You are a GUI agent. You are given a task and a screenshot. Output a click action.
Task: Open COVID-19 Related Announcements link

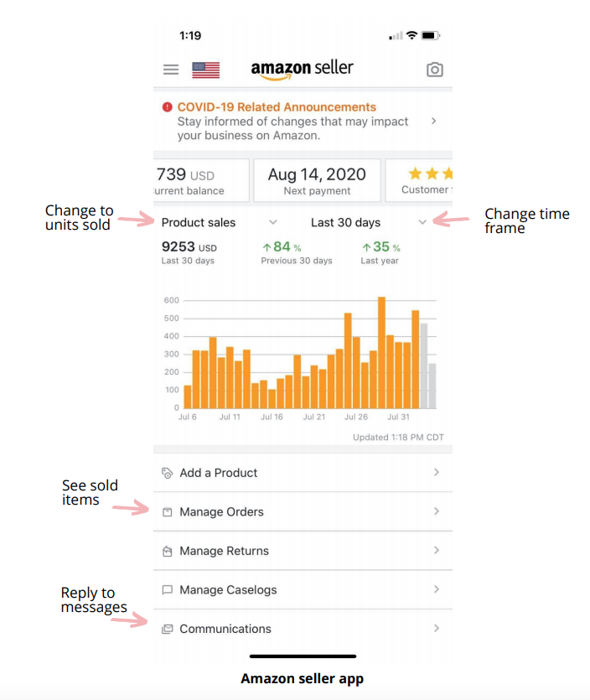click(x=277, y=107)
